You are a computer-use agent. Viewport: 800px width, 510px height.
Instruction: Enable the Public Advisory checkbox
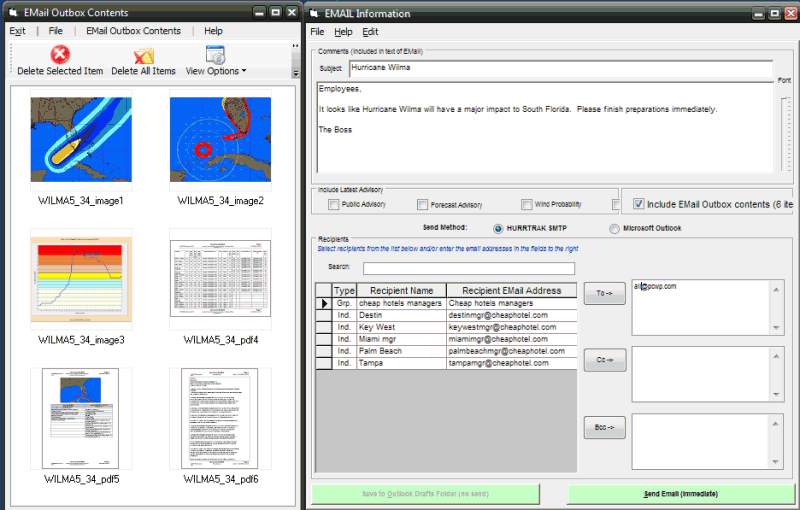tap(334, 205)
